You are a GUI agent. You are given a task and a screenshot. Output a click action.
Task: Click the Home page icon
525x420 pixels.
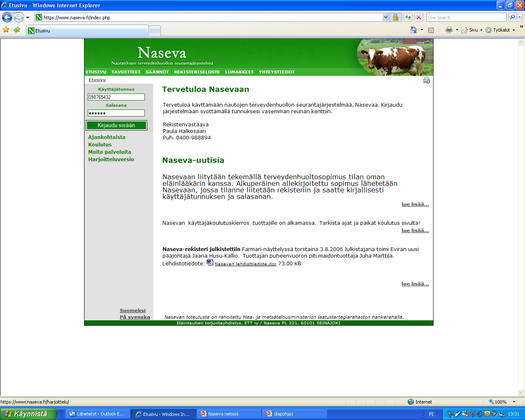(x=414, y=30)
